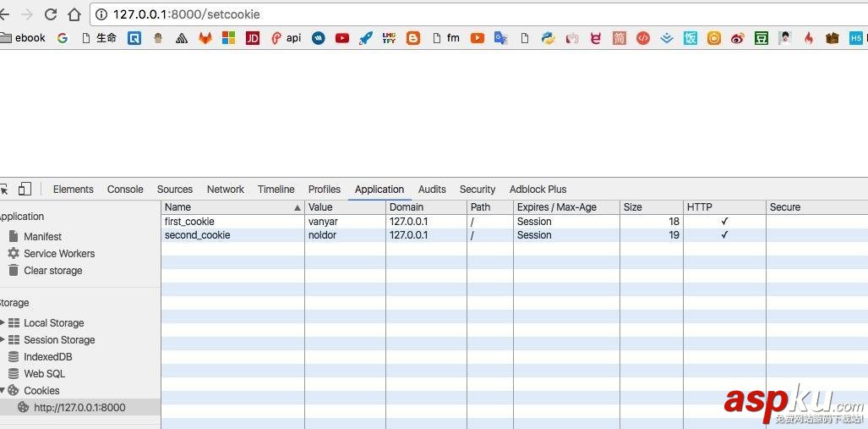This screenshot has width=868, height=429.
Task: Expand the Local Storage tree node
Action: pyautogui.click(x=3, y=322)
